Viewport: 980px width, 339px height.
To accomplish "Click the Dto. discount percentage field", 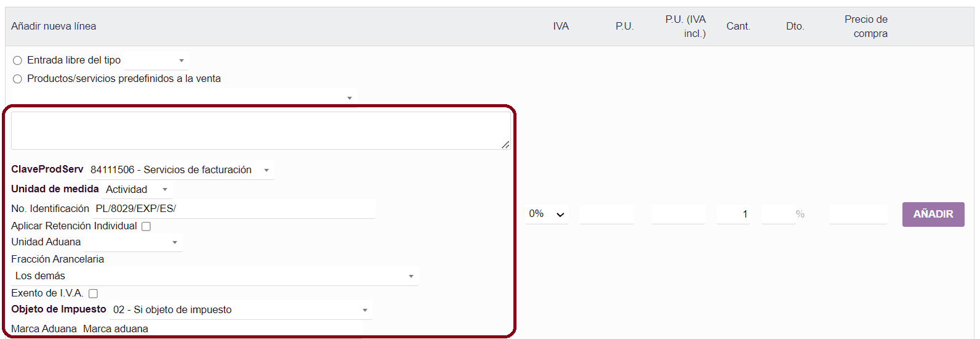I will [x=778, y=214].
